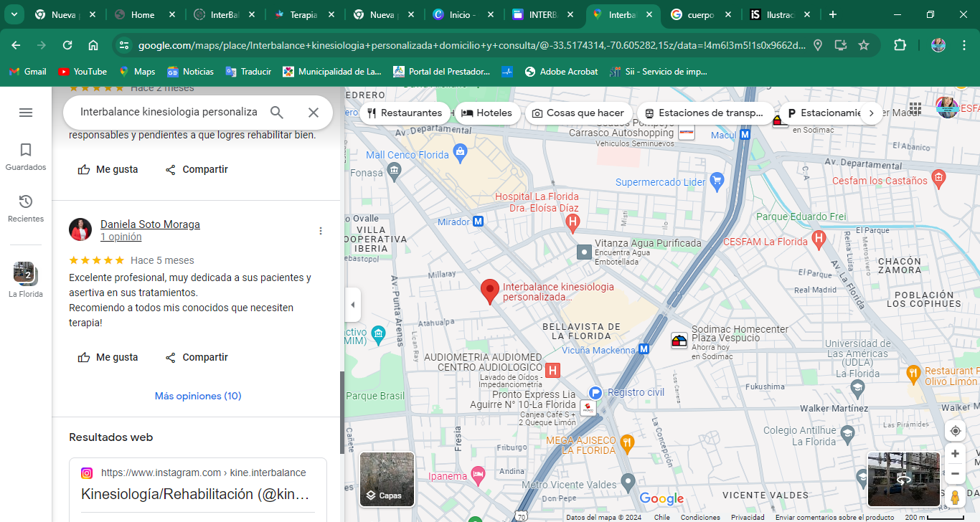Activate the Street View pegman
980x522 pixels.
pos(955,496)
